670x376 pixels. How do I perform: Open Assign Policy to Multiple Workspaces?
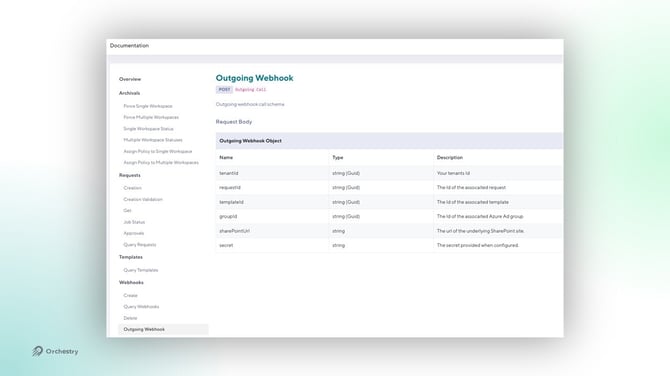(161, 163)
